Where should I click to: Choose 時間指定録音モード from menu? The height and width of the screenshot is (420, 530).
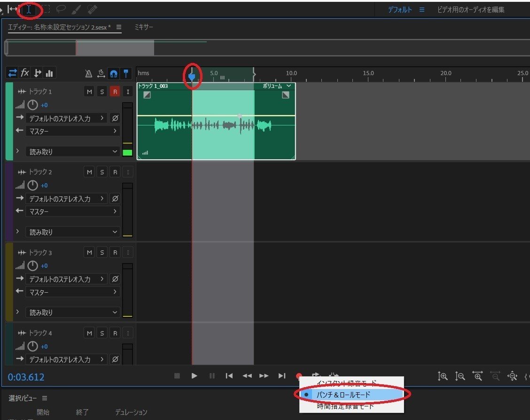pyautogui.click(x=351, y=406)
